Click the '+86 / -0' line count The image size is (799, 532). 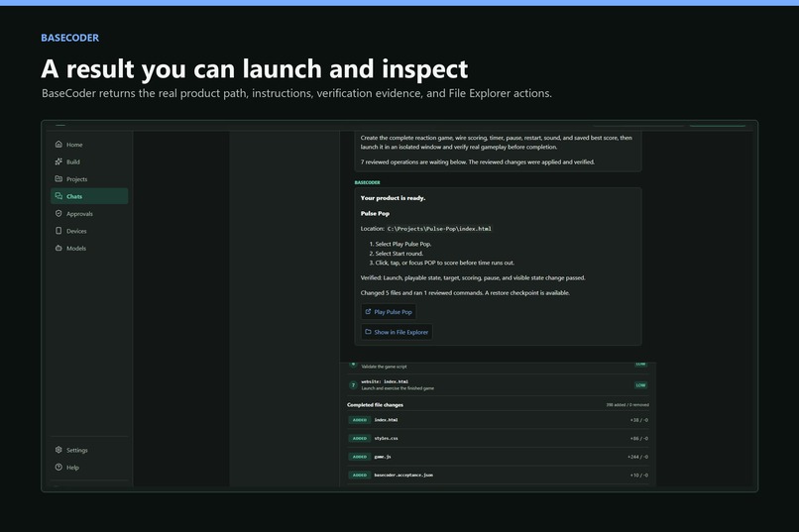(x=639, y=438)
